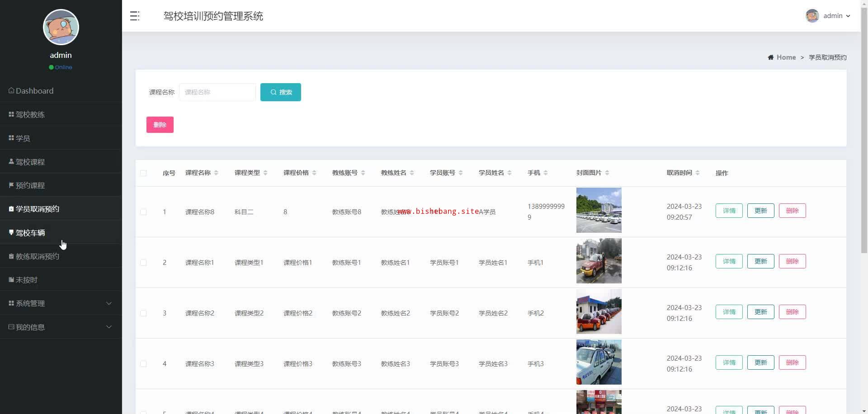The image size is (868, 414).
Task: Click sort icon next to 教练姓名 header
Action: (x=412, y=173)
